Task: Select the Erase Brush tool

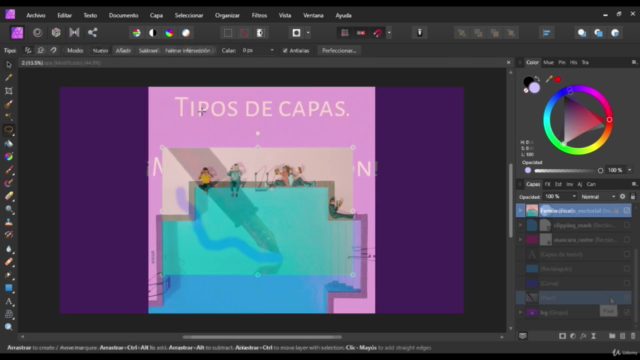Action: coord(9,196)
